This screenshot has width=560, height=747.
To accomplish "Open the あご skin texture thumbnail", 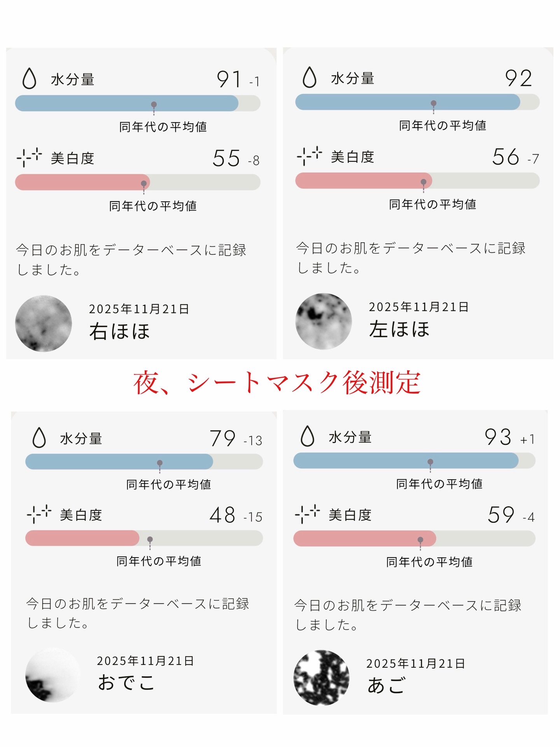I will 322,677.
